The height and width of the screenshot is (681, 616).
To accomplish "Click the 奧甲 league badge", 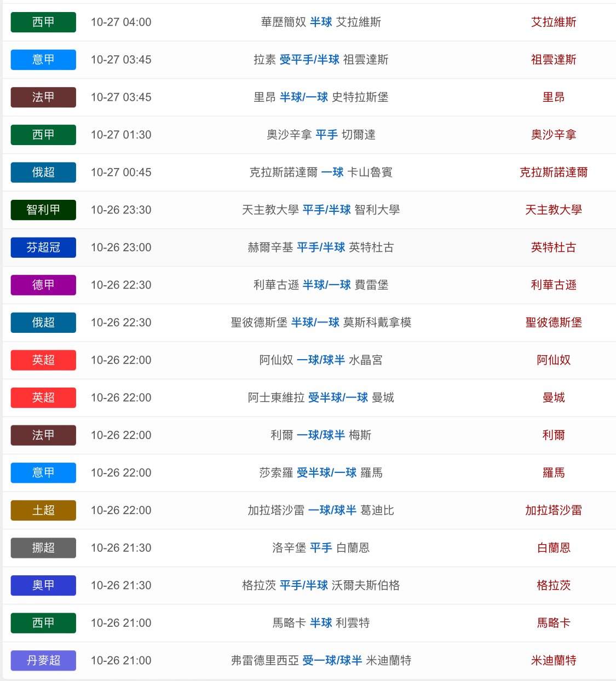I will 43,585.
